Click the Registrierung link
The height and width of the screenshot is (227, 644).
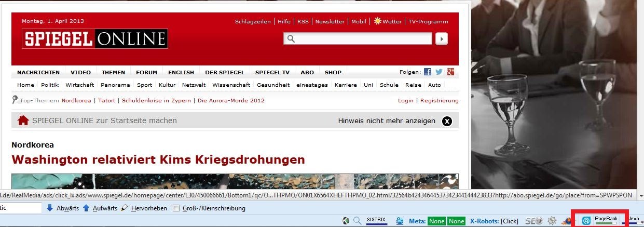[440, 100]
